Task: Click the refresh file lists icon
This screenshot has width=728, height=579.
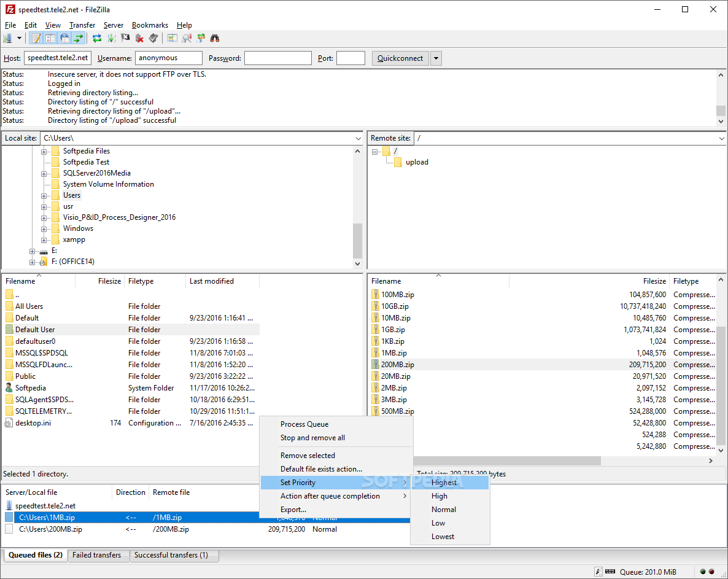Action: click(96, 38)
